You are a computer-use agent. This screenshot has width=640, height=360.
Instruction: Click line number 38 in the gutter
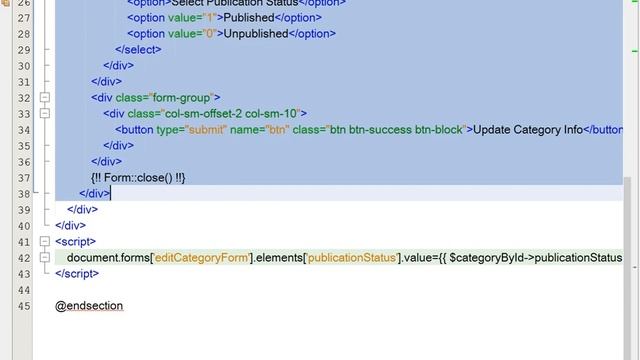[24, 194]
